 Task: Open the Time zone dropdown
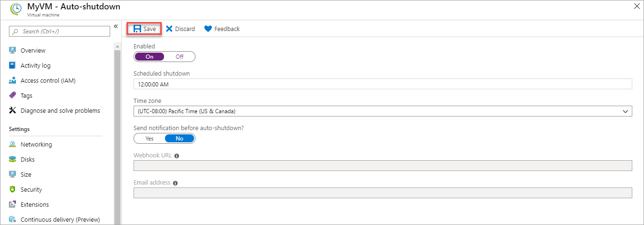[x=382, y=111]
